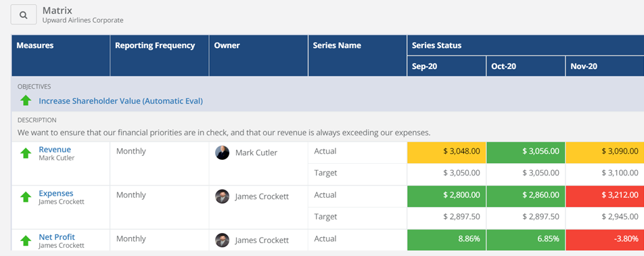
Task: Click James Crockett owner name in Net Profit row
Action: (262, 240)
